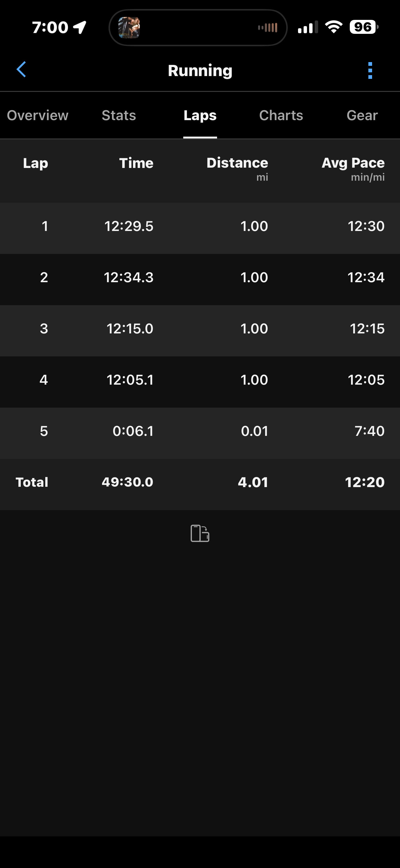Viewport: 400px width, 868px height.
Task: Select the Laps tab
Action: click(x=200, y=115)
